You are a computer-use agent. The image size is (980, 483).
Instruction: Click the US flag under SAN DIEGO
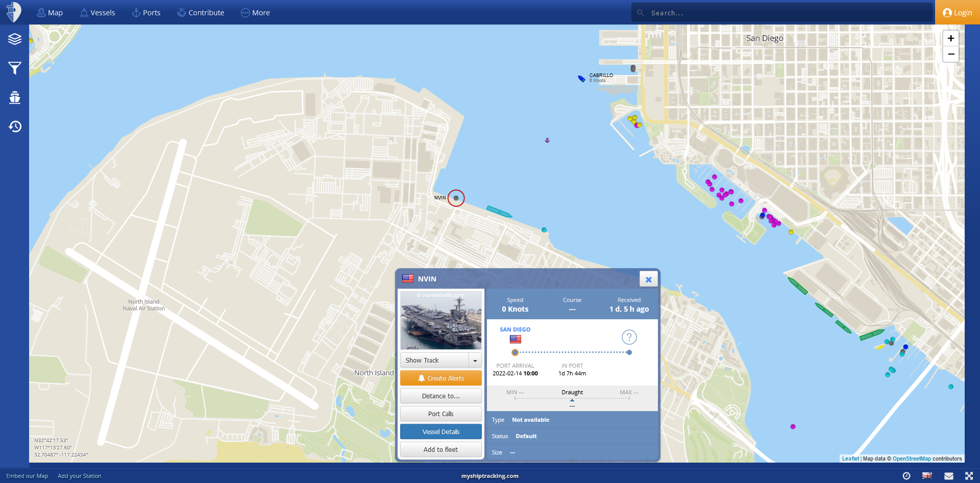point(515,339)
